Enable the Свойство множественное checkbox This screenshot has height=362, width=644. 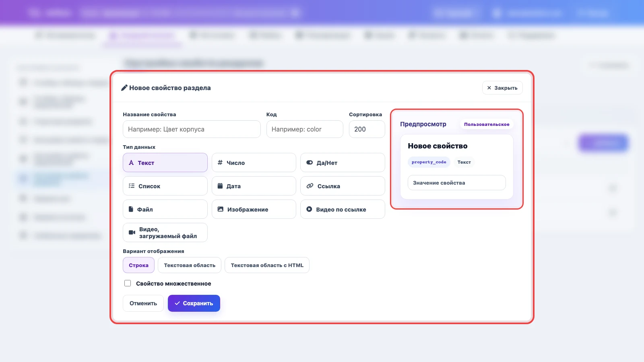point(128,283)
